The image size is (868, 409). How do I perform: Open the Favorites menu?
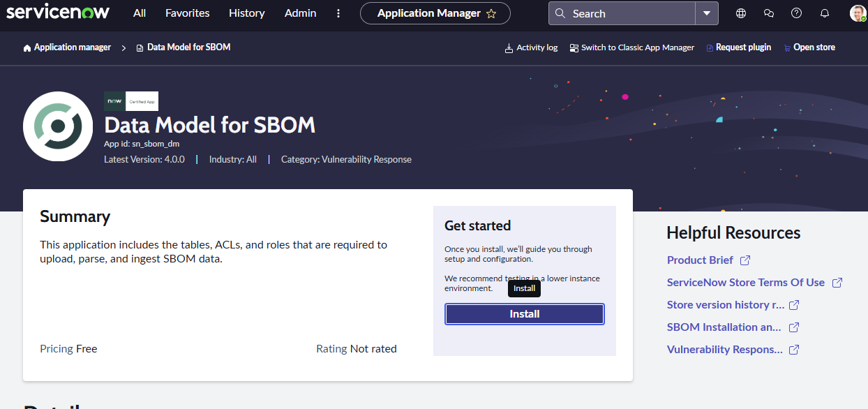188,13
